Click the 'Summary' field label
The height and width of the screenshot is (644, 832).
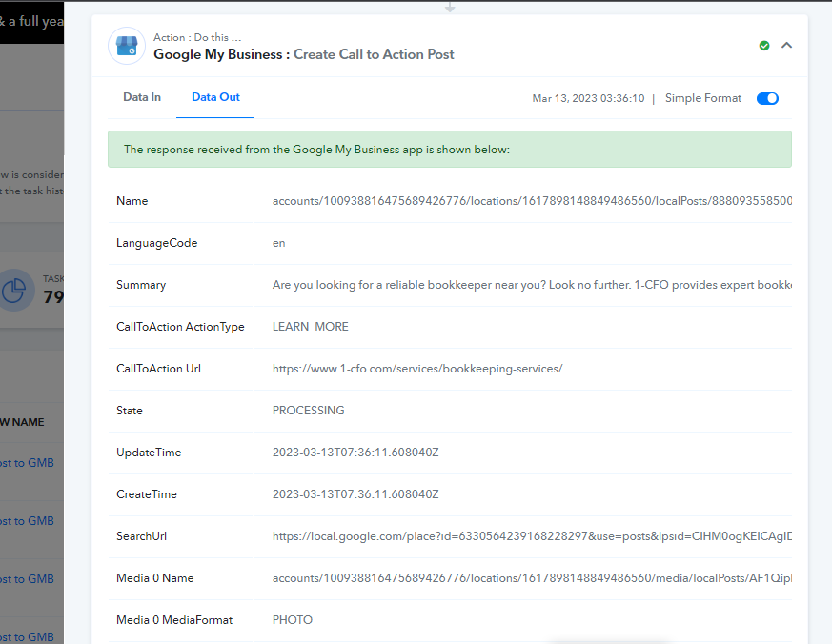point(141,285)
